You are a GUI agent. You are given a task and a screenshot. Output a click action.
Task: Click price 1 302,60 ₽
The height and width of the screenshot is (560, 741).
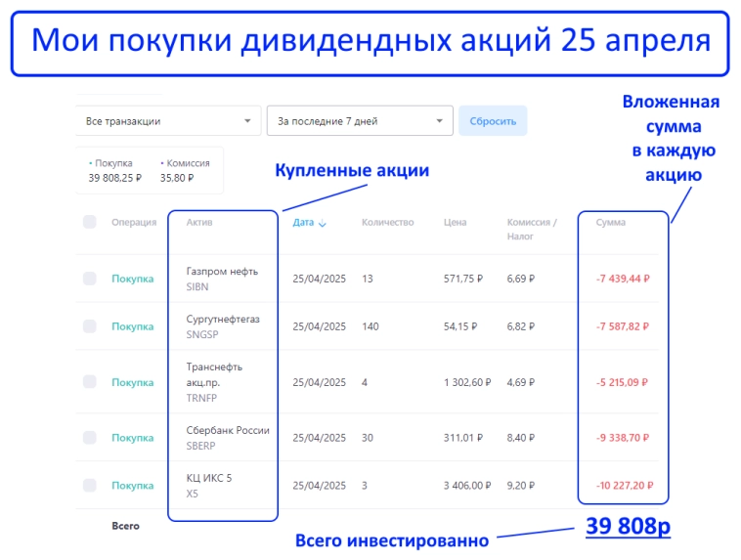coord(467,382)
